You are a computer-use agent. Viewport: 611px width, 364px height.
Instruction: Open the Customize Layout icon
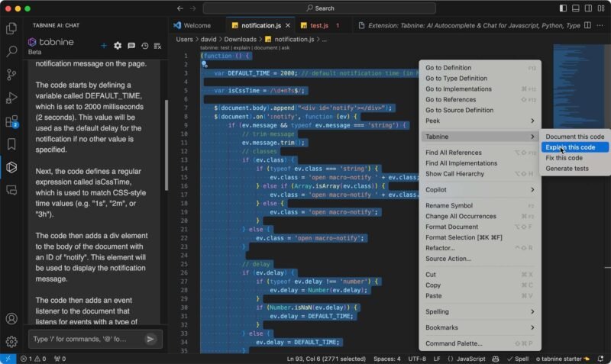(601, 8)
